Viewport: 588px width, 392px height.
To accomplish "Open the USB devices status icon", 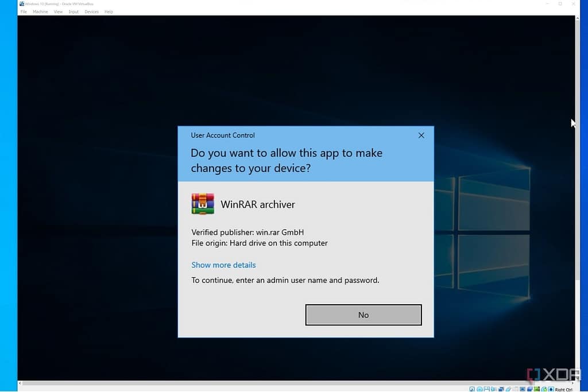I will coord(508,389).
